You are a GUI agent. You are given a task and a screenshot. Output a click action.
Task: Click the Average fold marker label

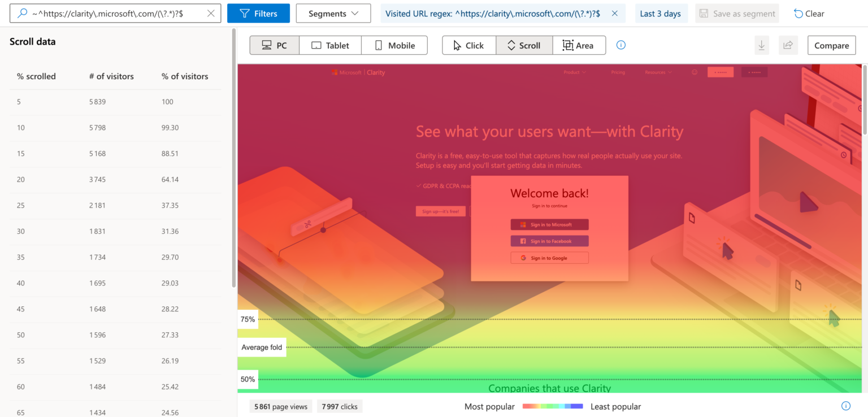(x=262, y=347)
